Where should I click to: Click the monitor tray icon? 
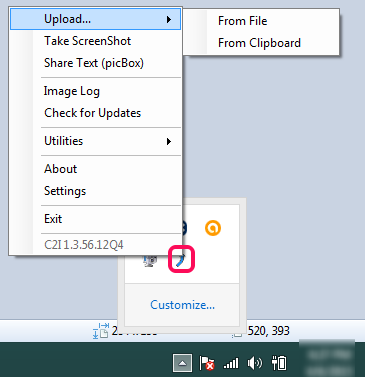150,261
